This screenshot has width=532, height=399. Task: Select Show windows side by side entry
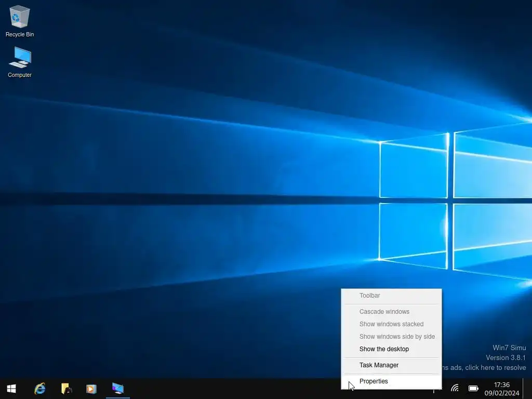tap(391, 337)
